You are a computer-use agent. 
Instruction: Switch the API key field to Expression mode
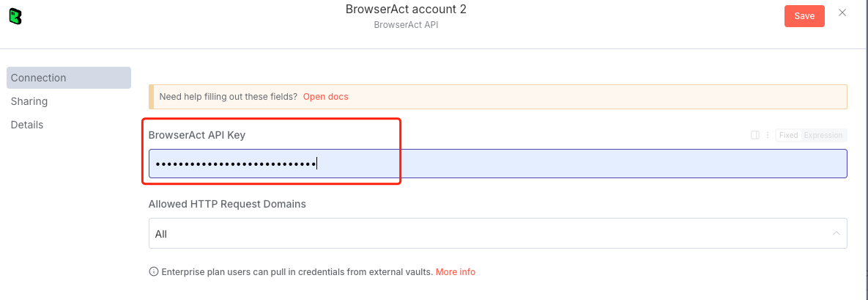point(823,135)
